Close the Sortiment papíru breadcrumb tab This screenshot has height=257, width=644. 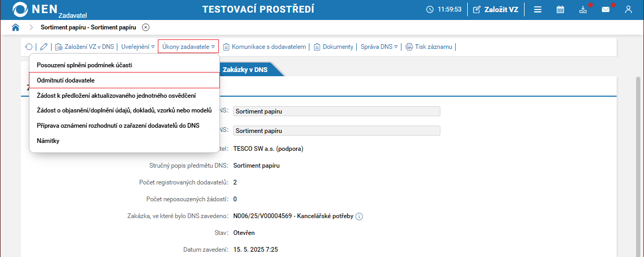pos(146,27)
